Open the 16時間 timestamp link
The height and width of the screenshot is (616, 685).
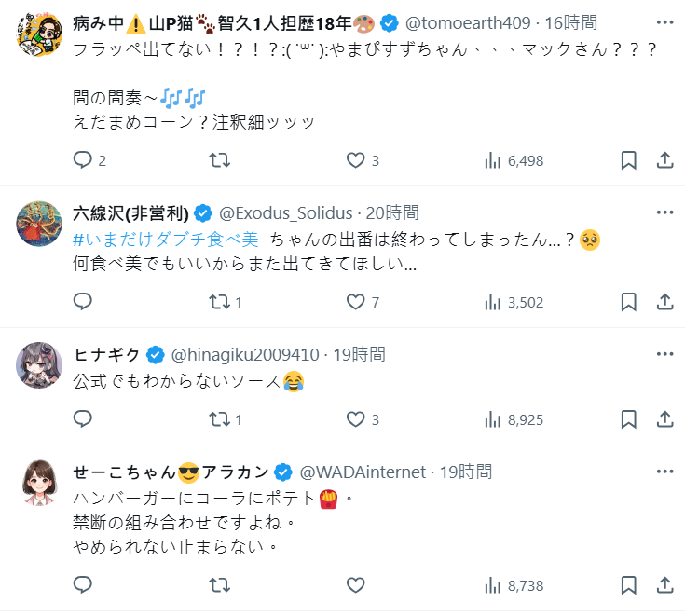point(570,22)
